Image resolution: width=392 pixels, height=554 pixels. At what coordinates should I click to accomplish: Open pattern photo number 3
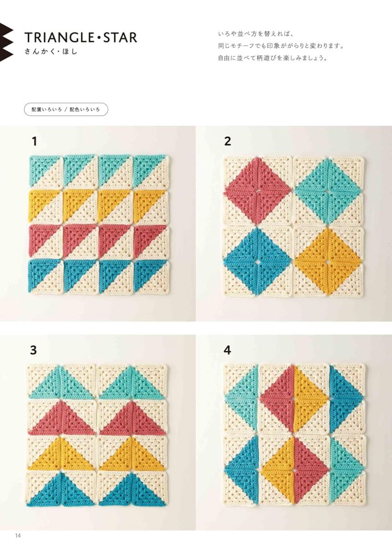coord(98,432)
